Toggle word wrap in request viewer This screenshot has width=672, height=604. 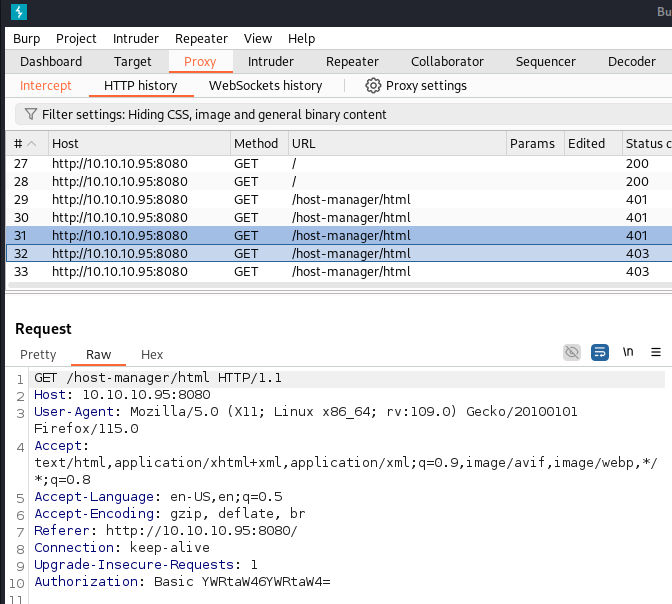[600, 353]
